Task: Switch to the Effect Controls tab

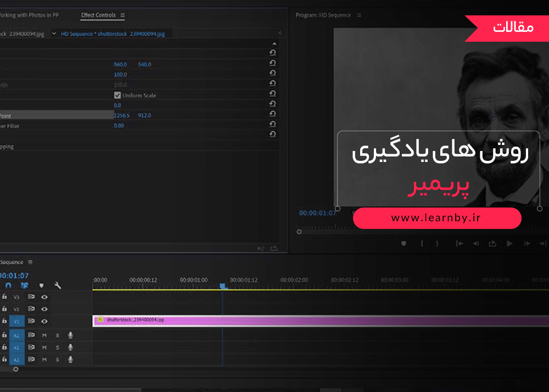Action: point(98,15)
